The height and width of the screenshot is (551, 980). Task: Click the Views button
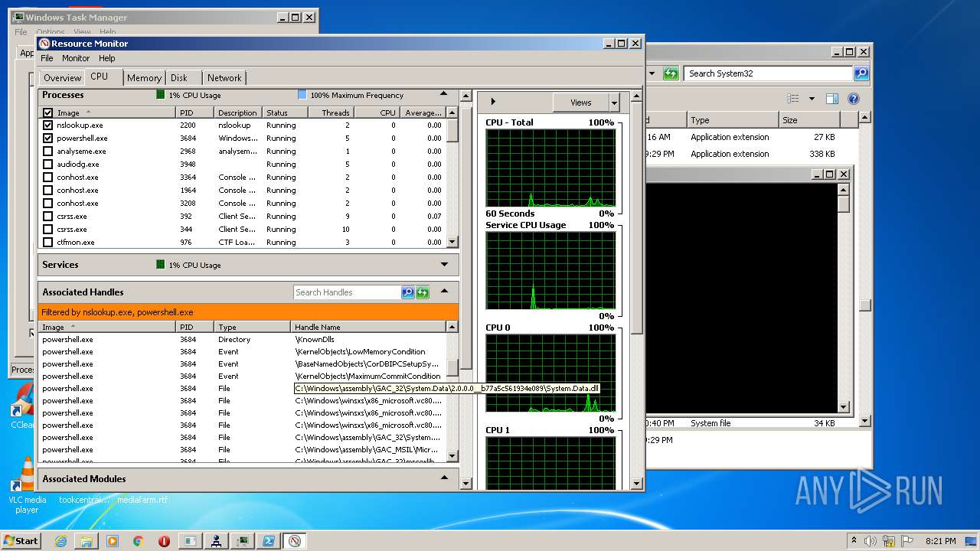581,103
